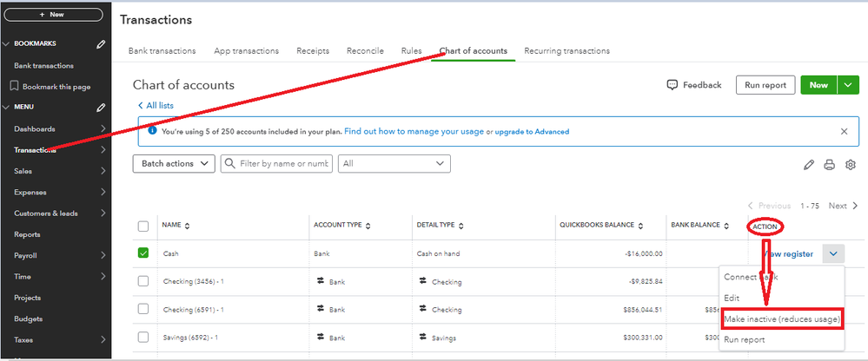Dismiss the usage info banner
The height and width of the screenshot is (361, 868).
(x=844, y=132)
